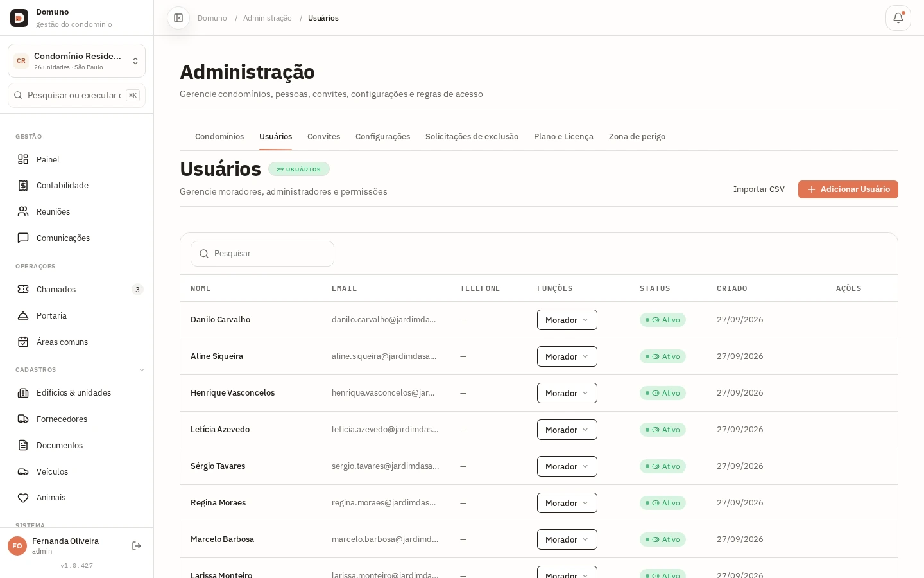The width and height of the screenshot is (924, 578).
Task: Open Áreas comuns calendar icon
Action: (23, 342)
